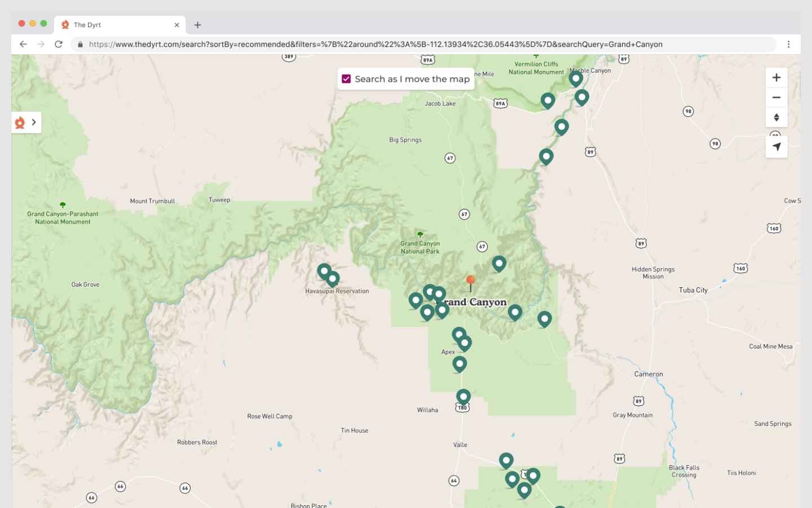
Task: Click the route 389 highway shield
Action: 289,56
